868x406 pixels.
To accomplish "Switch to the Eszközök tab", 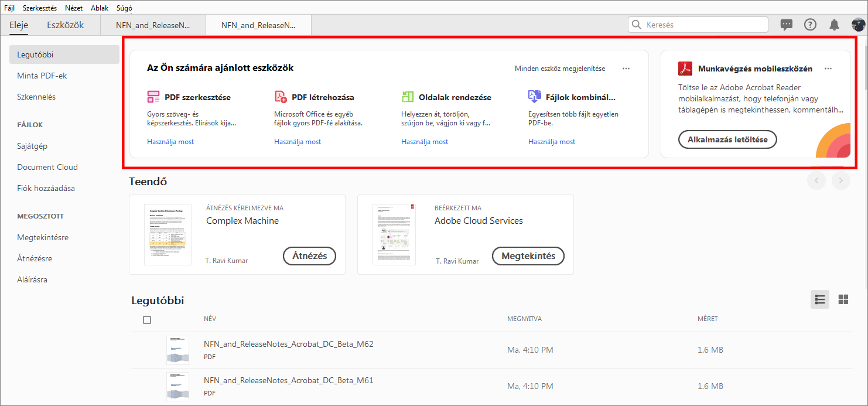I will 66,25.
